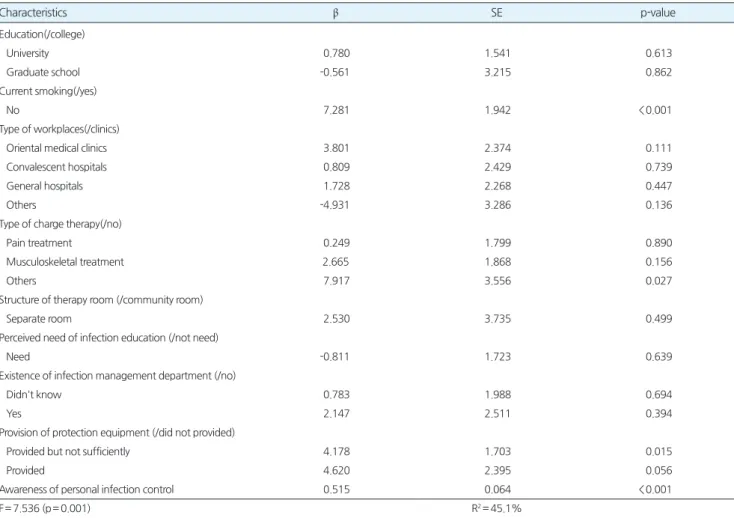Click the p-value 0.027

click(659, 281)
